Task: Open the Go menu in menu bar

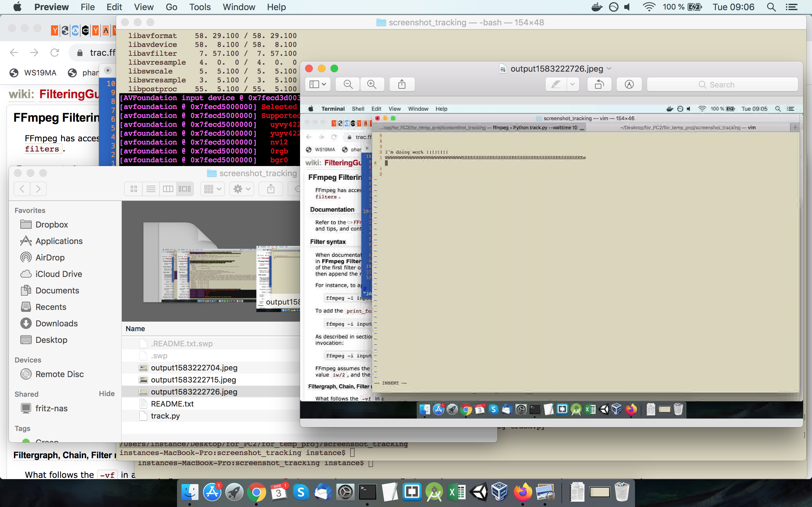Action: (171, 7)
